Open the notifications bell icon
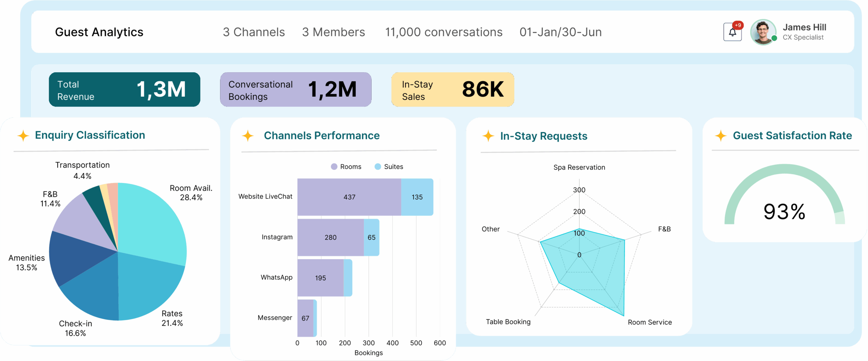 732,33
